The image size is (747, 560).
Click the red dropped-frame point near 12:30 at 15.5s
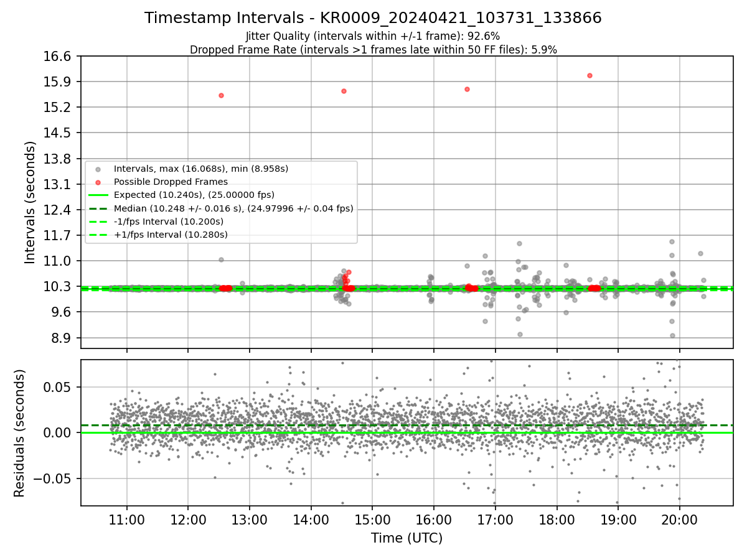(x=221, y=95)
